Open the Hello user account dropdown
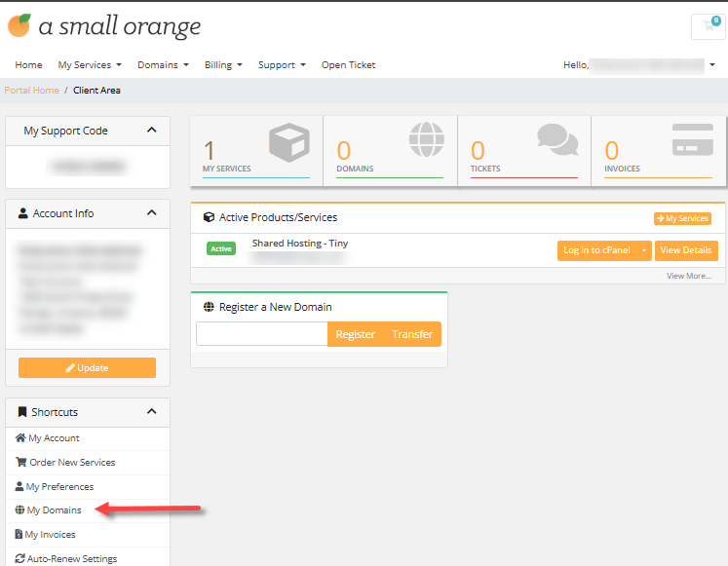Screen dimensions: 728x566 tap(639, 65)
